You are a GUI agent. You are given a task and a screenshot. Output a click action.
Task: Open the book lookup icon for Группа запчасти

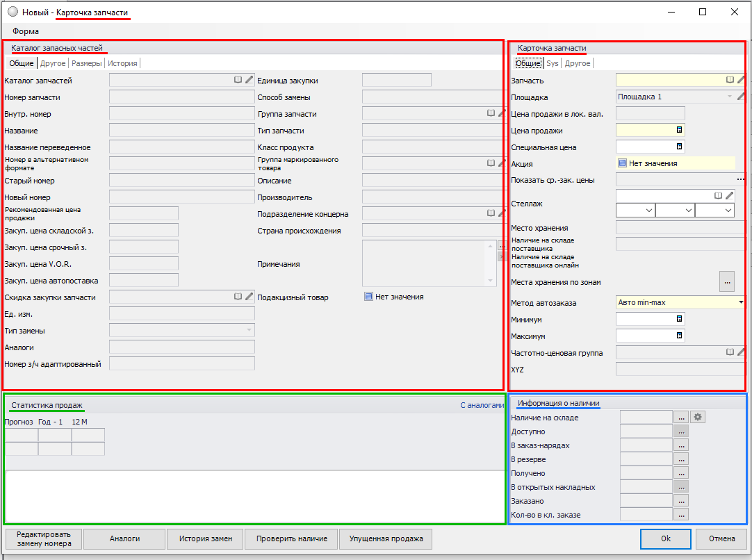point(491,113)
